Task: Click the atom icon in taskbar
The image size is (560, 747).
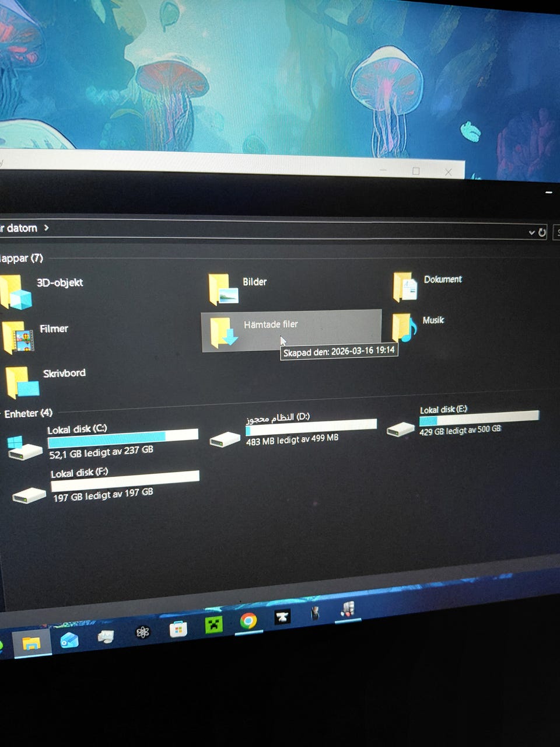Action: point(142,632)
